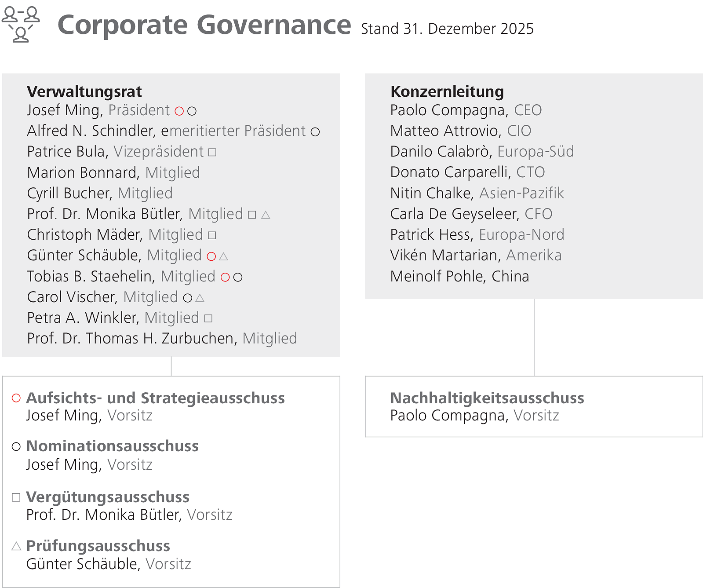The width and height of the screenshot is (703, 588).
Task: Click the Nachhaltigkeitsausschuss box title
Action: [x=487, y=398]
